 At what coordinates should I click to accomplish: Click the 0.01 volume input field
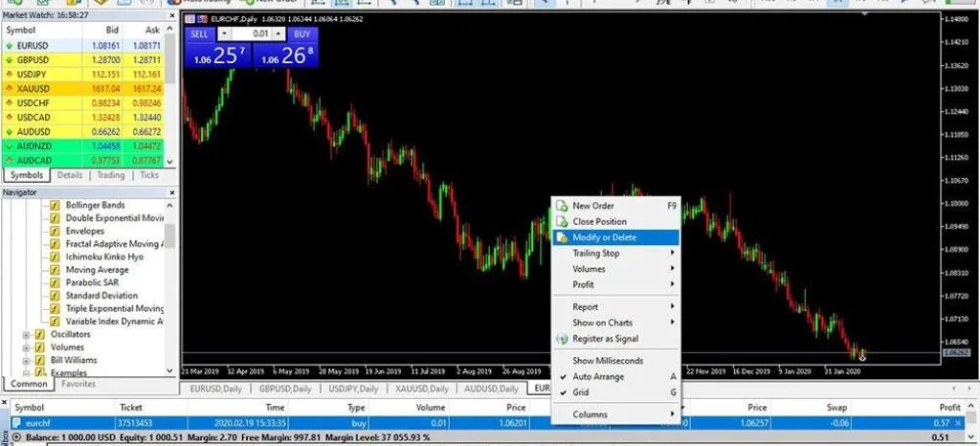252,33
